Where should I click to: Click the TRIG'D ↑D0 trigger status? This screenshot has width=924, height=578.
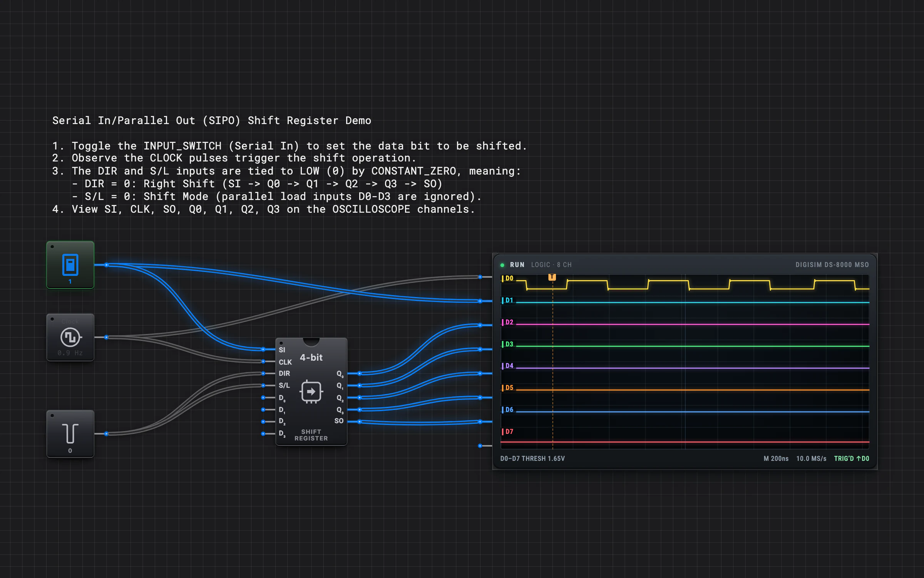[x=852, y=459]
